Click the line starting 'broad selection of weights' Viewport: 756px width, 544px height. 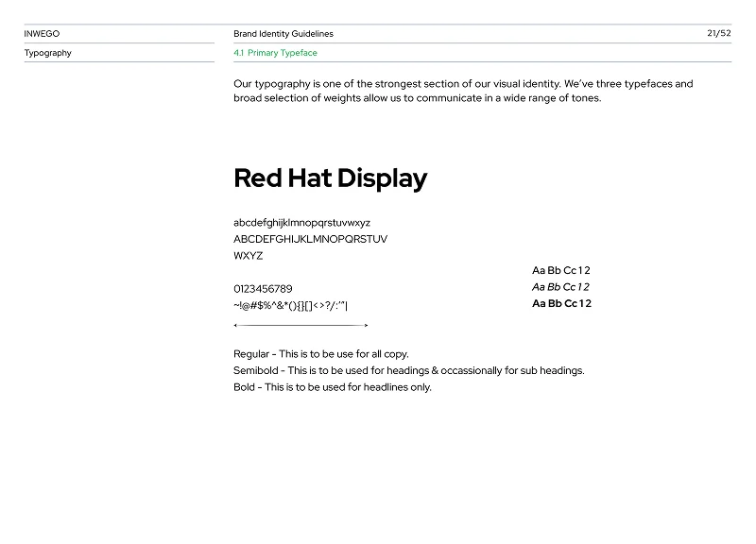click(x=418, y=98)
